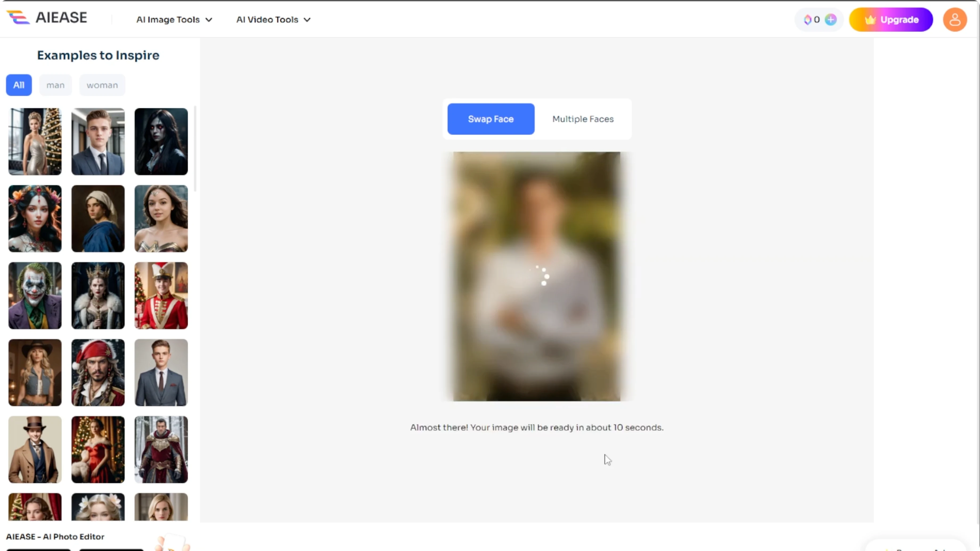980x551 pixels.
Task: Click the Upgrade button
Action: [x=891, y=20]
